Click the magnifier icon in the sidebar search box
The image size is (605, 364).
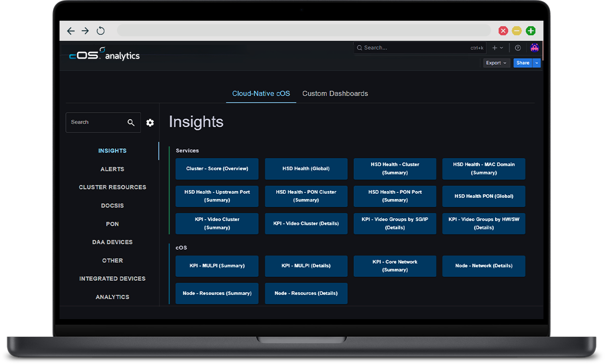(x=131, y=122)
